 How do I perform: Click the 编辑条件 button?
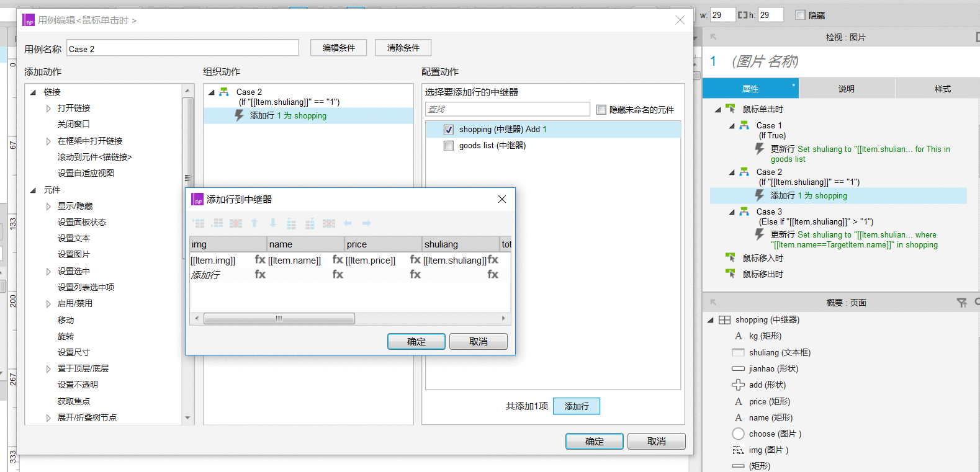(x=339, y=48)
